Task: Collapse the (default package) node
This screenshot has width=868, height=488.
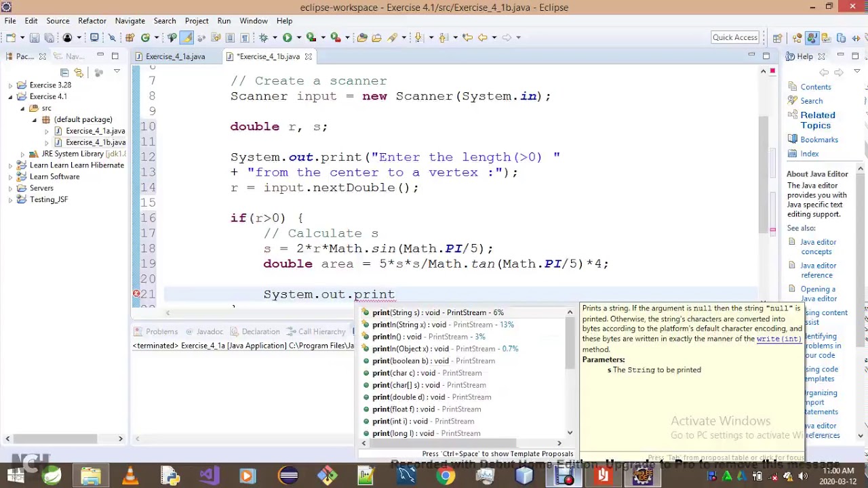Action: (35, 120)
